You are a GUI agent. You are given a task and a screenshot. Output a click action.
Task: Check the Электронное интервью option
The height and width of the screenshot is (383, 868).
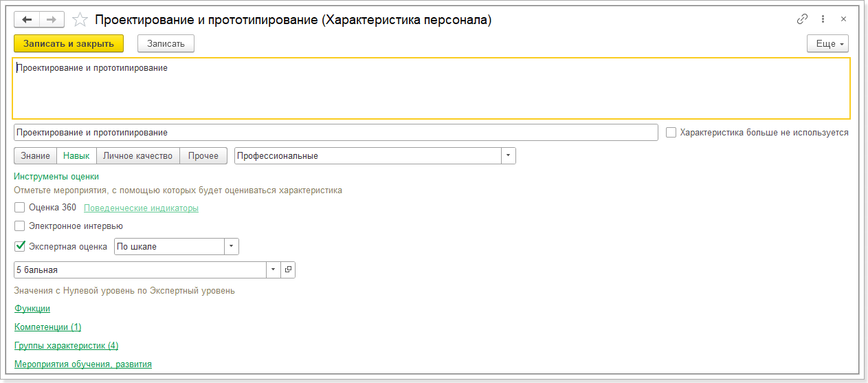click(x=20, y=226)
